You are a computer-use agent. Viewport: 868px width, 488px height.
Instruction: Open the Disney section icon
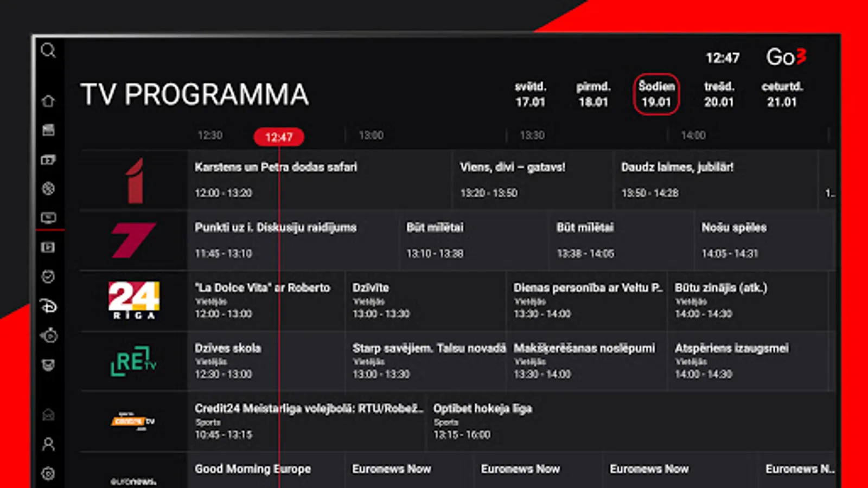pyautogui.click(x=48, y=306)
